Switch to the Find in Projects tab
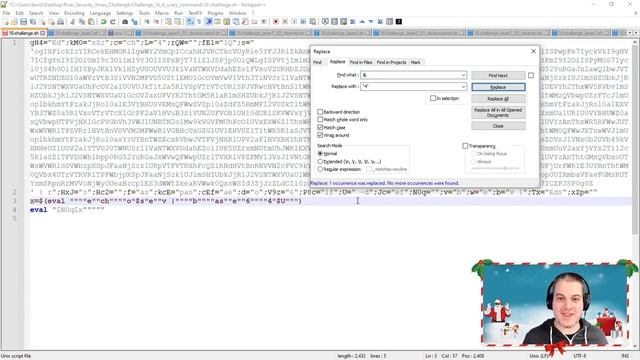 pyautogui.click(x=391, y=62)
